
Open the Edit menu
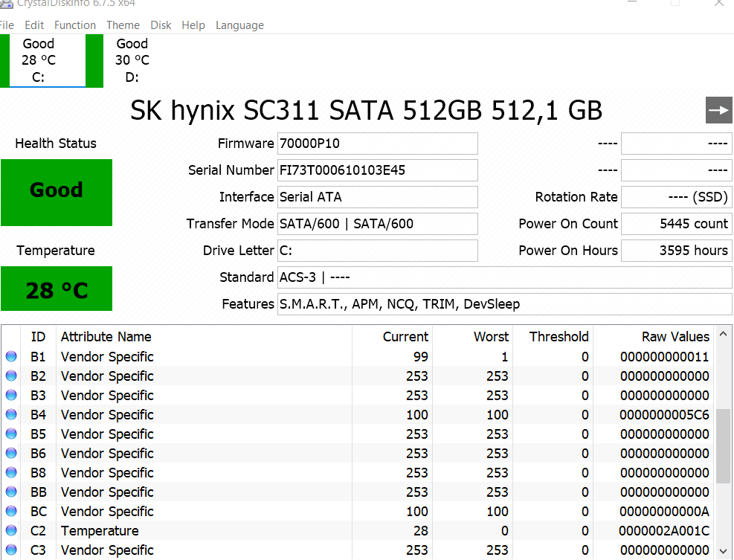pyautogui.click(x=34, y=25)
